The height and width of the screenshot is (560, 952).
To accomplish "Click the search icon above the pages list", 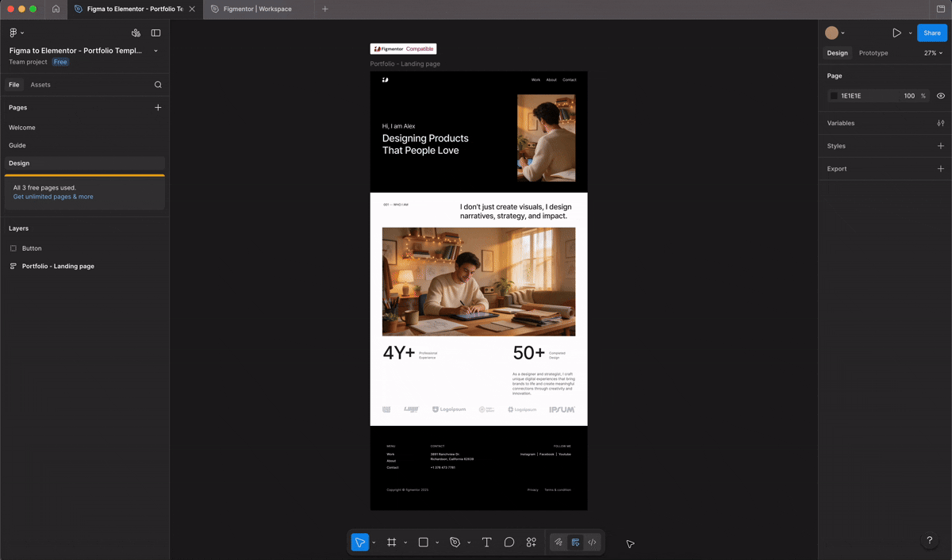I will point(157,84).
